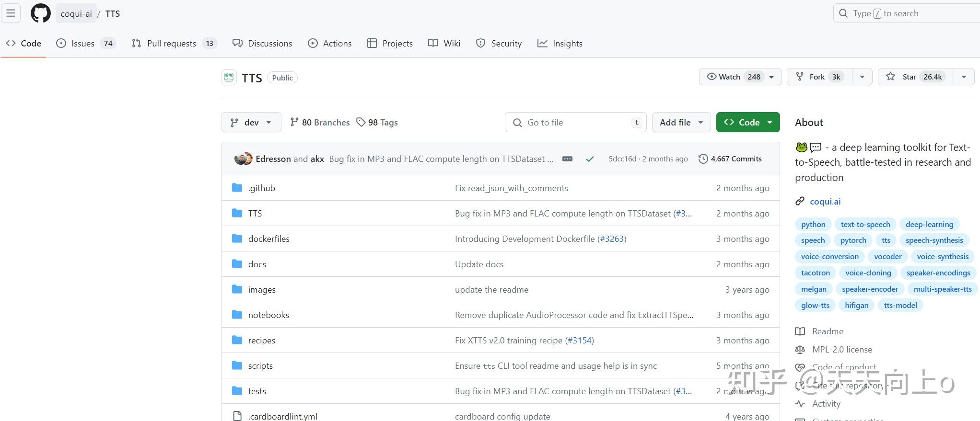Open the Discussions tab
The height and width of the screenshot is (421, 980).
point(262,43)
